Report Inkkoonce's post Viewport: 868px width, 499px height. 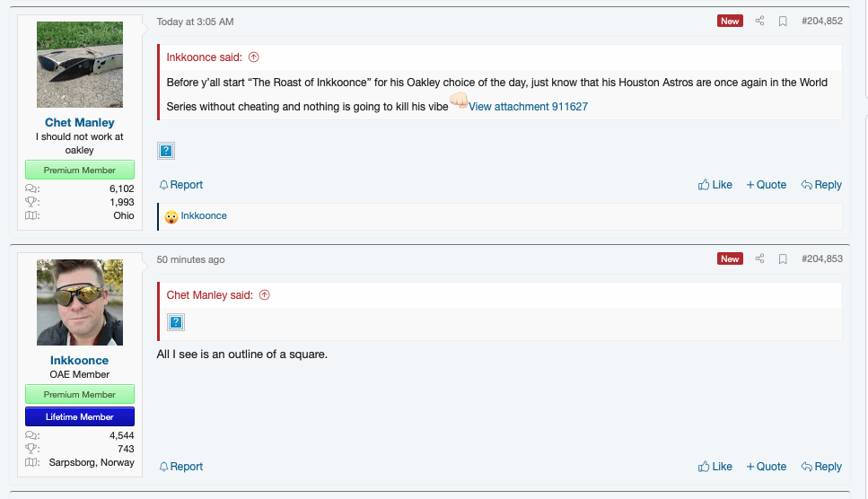tap(181, 467)
